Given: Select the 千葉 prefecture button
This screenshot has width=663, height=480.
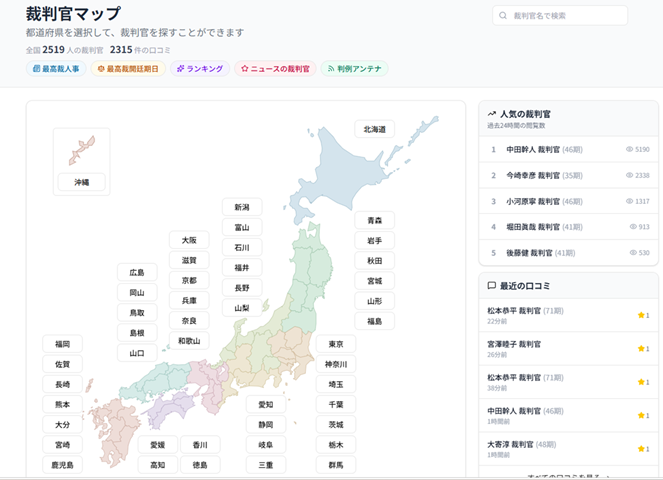Looking at the screenshot, I should click(336, 404).
